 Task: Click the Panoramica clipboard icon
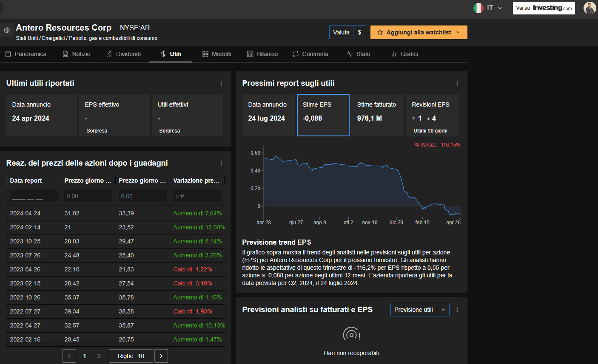pyautogui.click(x=8, y=54)
